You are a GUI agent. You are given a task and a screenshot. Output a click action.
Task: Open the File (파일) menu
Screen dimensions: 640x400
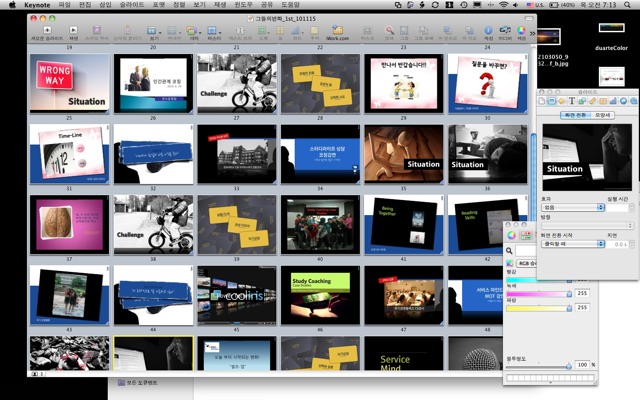[64, 5]
